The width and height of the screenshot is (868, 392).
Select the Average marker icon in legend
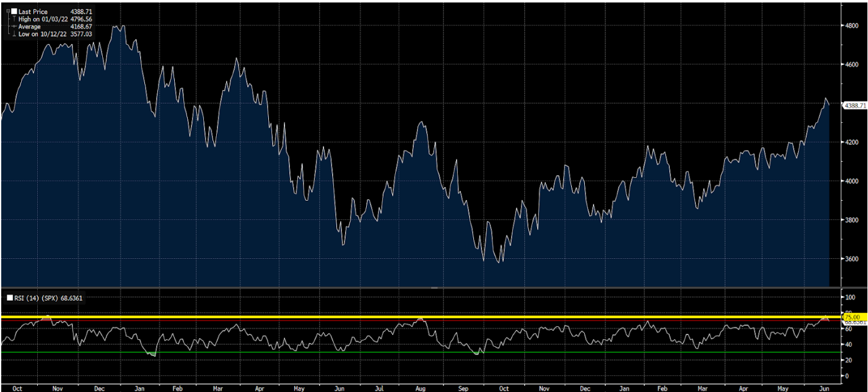pyautogui.click(x=14, y=27)
